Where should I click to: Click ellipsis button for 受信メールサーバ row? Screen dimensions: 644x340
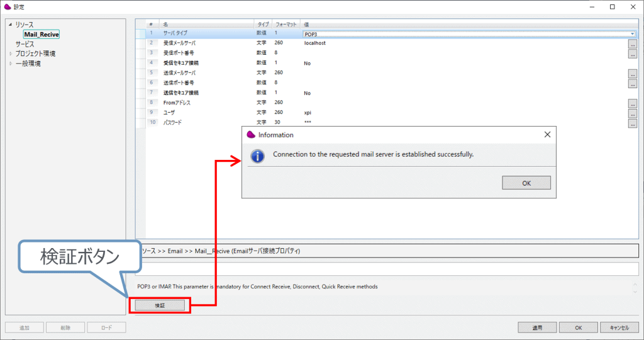pyautogui.click(x=632, y=44)
